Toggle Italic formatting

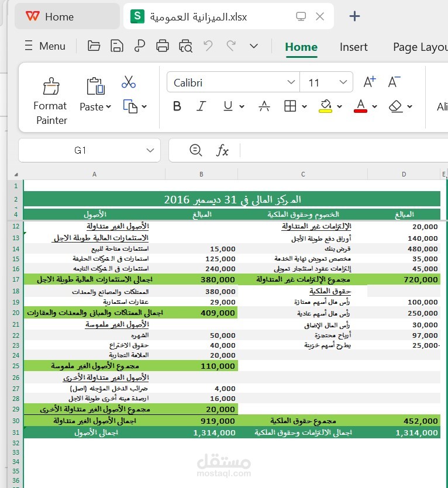pos(202,106)
